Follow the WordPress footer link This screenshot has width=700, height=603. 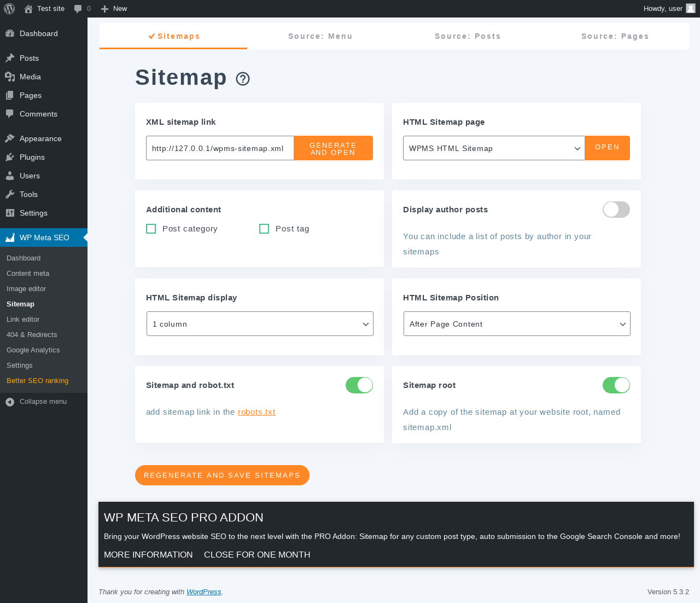[x=204, y=592]
